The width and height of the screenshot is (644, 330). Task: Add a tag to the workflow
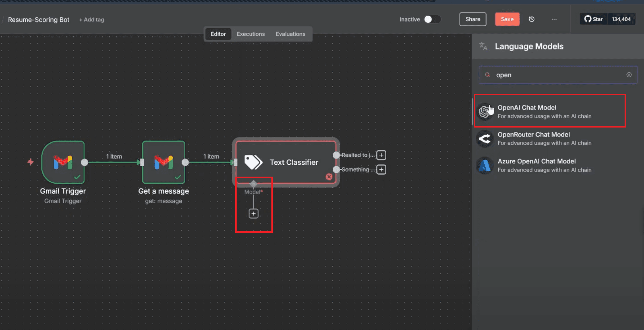[91, 20]
